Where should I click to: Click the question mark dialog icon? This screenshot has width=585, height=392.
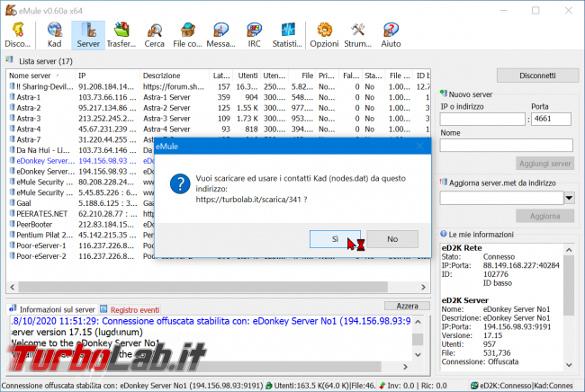pos(180,184)
